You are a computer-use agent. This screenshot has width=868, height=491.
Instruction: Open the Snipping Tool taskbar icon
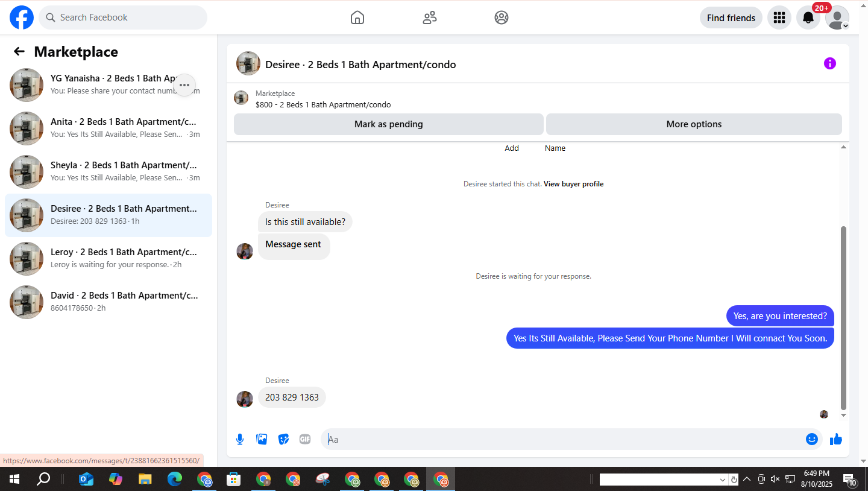[323, 480]
